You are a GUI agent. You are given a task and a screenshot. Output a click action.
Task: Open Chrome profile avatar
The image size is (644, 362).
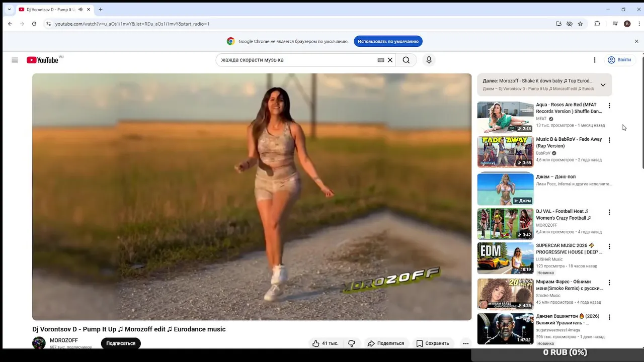click(627, 24)
